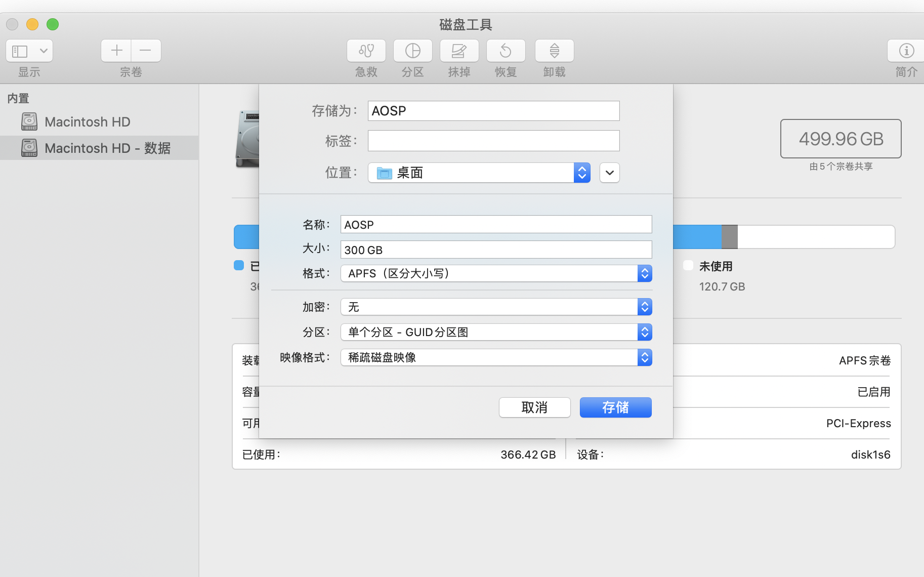This screenshot has width=924, height=577.
Task: Click the 名称 field containing AOSP
Action: [496, 225]
